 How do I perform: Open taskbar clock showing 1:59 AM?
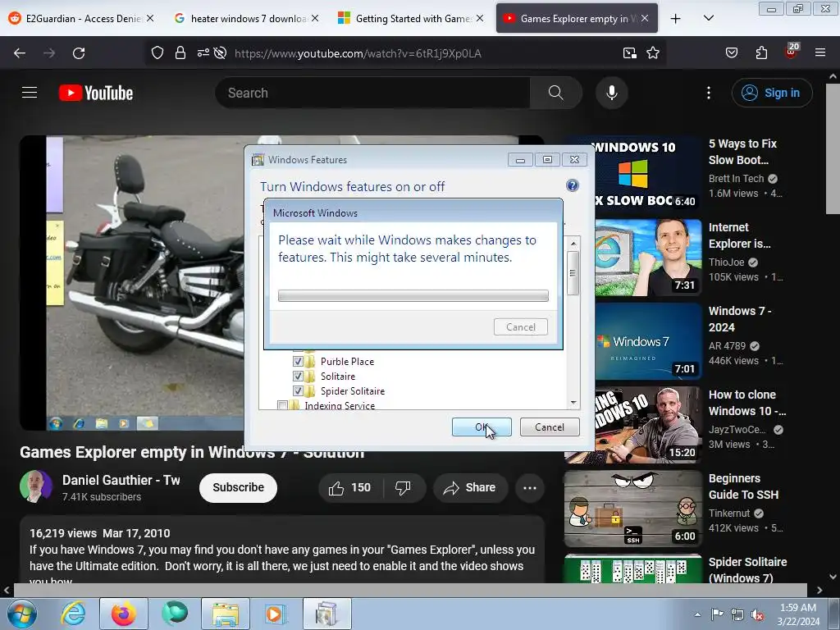click(x=798, y=614)
